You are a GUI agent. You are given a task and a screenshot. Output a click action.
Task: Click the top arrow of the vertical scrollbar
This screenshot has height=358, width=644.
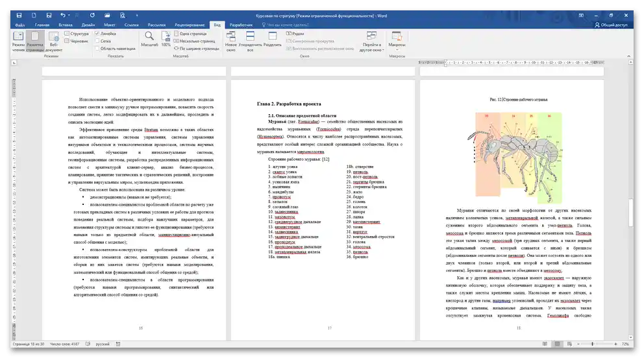630,62
